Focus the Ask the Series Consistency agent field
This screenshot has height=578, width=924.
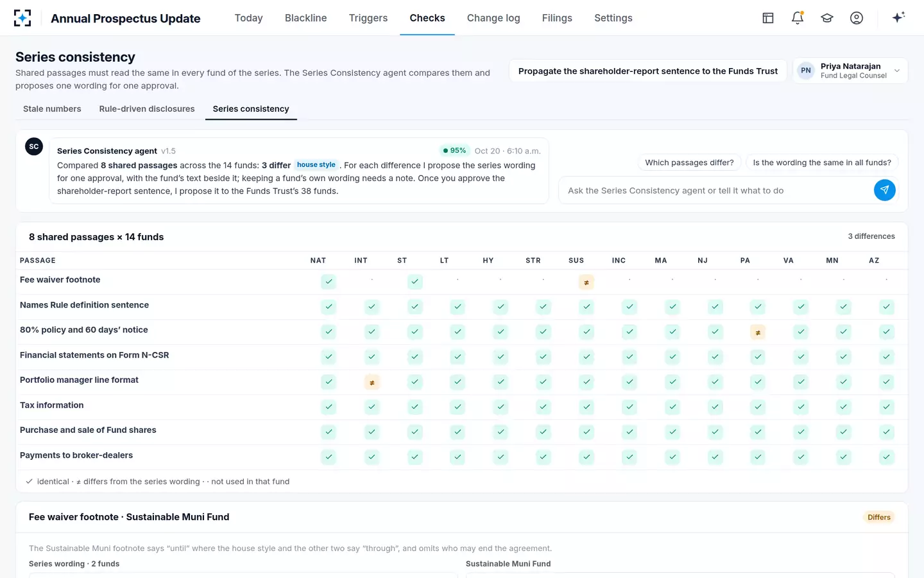click(716, 190)
